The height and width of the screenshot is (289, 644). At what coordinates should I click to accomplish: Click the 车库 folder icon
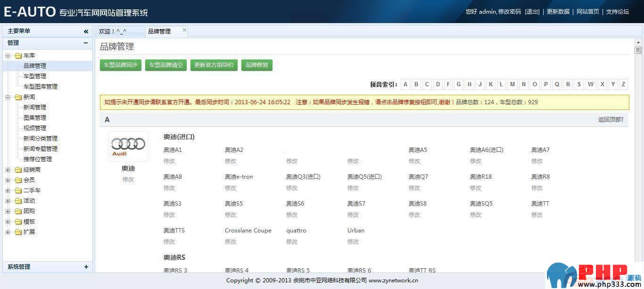18,56
